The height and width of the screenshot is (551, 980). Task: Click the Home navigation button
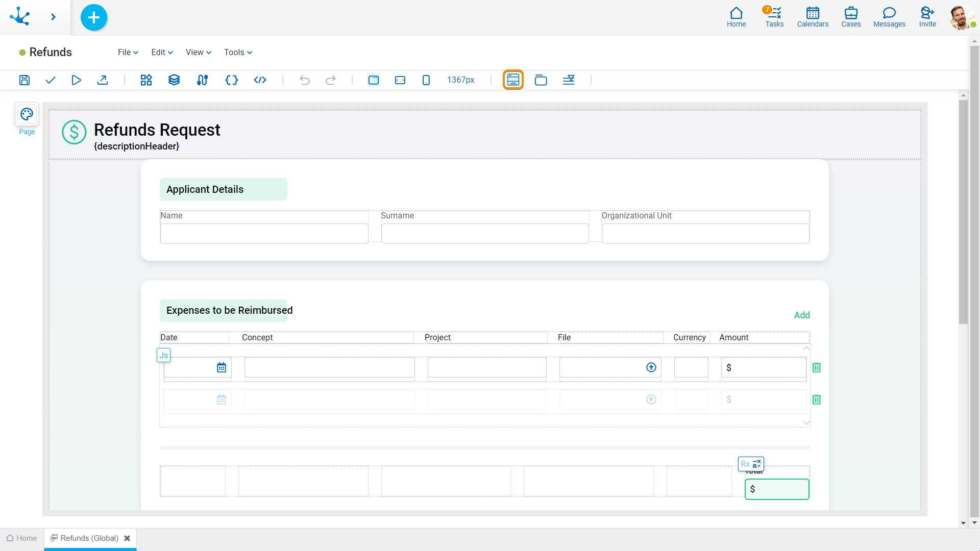coord(737,16)
